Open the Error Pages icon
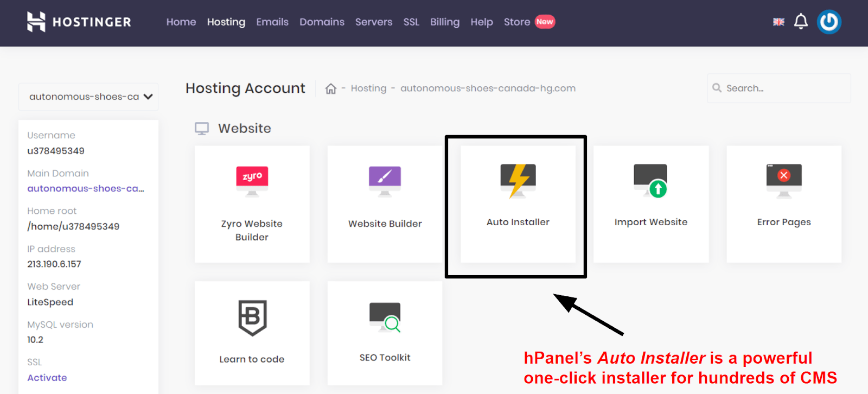868x394 pixels. 784,181
